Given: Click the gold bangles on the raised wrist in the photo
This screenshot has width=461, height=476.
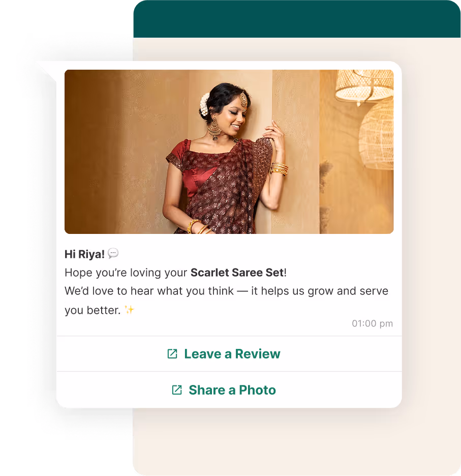Looking at the screenshot, I should coord(279,168).
